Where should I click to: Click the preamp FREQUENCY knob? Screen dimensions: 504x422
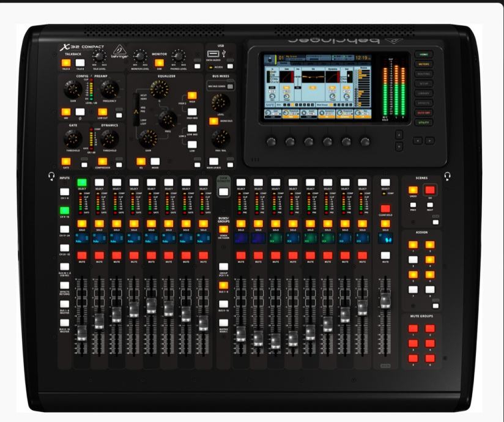[x=109, y=89]
